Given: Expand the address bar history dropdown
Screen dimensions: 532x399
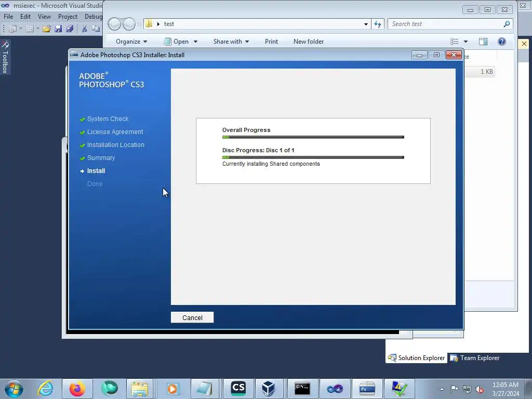Looking at the screenshot, I should (366, 24).
